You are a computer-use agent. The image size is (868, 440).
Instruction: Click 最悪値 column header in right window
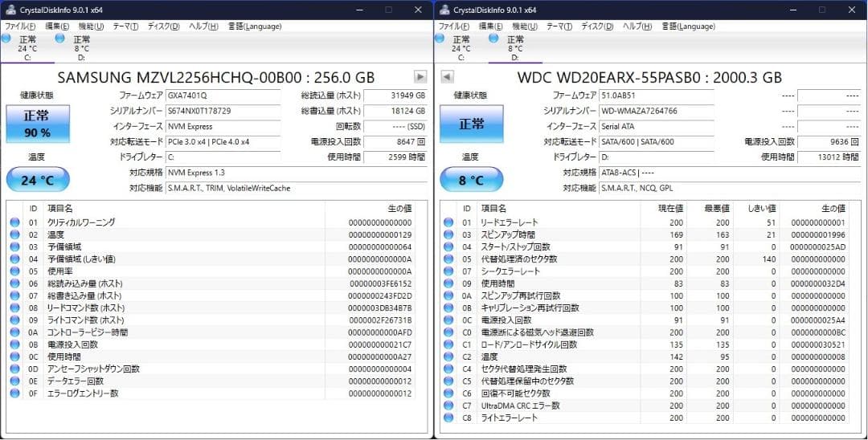click(x=710, y=209)
